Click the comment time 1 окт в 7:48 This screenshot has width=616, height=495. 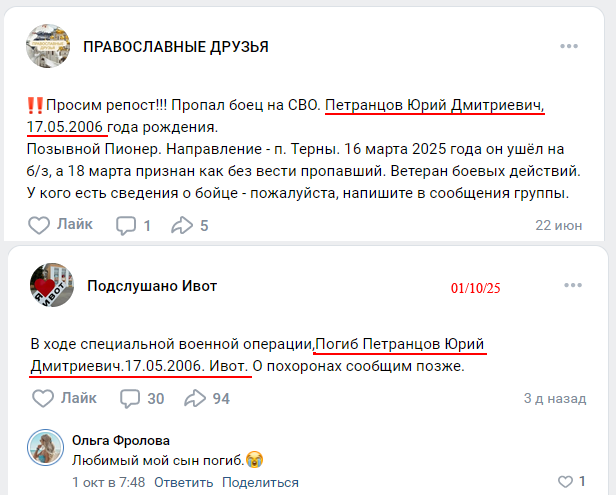108,482
